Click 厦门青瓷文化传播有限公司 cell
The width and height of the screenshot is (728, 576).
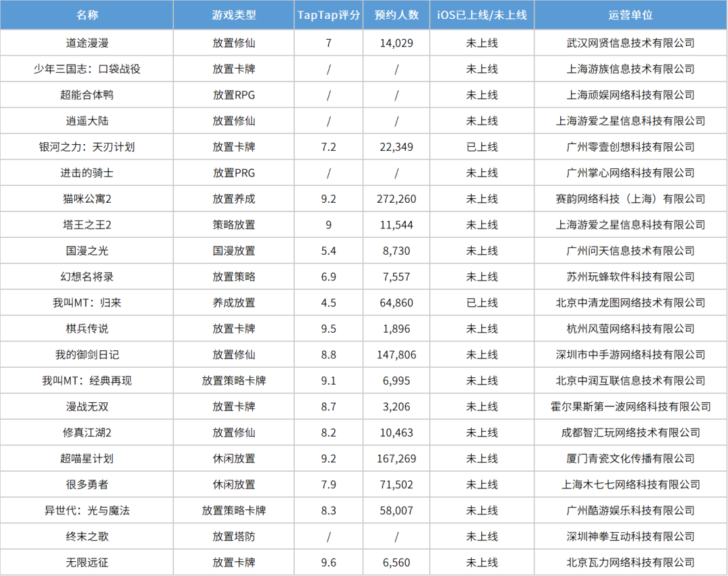pyautogui.click(x=630, y=459)
